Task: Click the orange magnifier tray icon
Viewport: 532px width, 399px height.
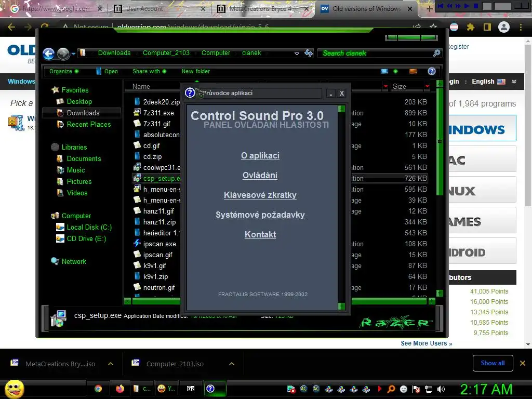Action: pos(391,389)
